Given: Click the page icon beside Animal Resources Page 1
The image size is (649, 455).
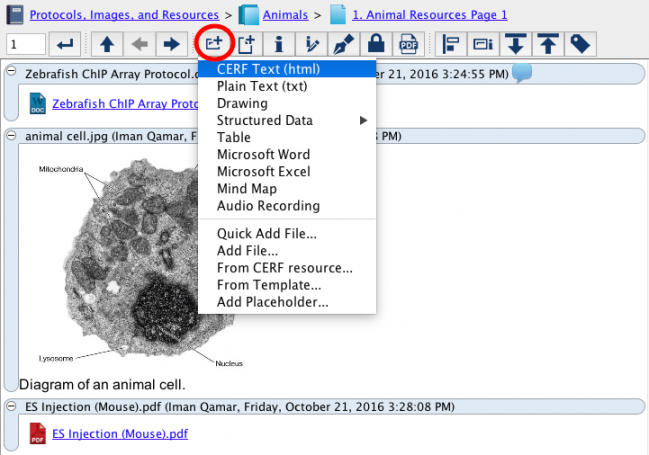Looking at the screenshot, I should click(x=338, y=15).
